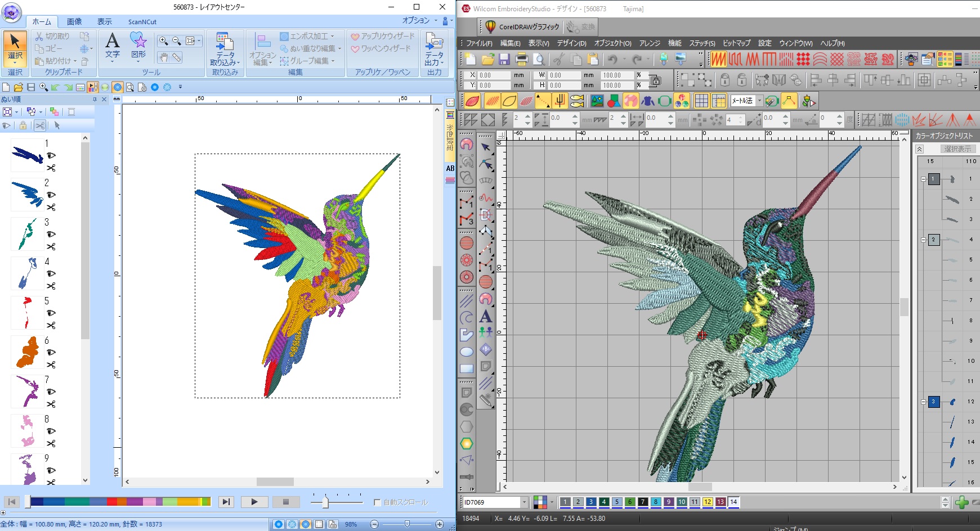980x531 pixels.
Task: Click the アップリケウィザード button
Action: [x=382, y=36]
